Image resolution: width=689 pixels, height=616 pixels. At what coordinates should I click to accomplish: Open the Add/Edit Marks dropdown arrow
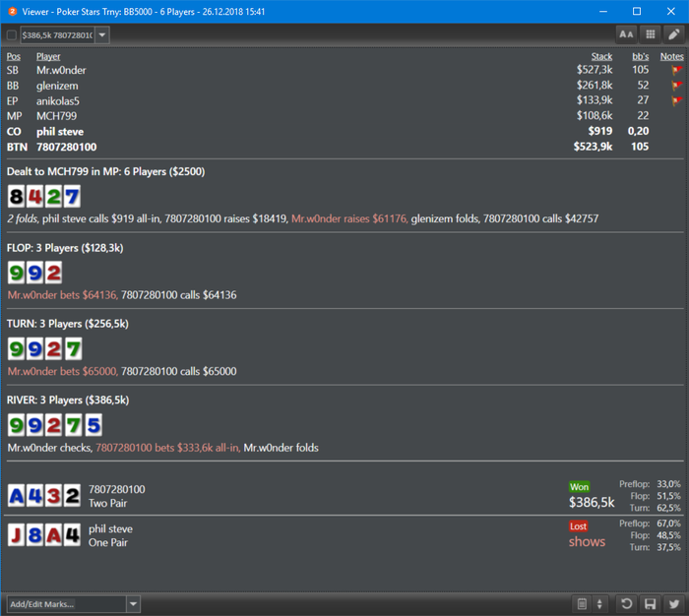coord(133,604)
